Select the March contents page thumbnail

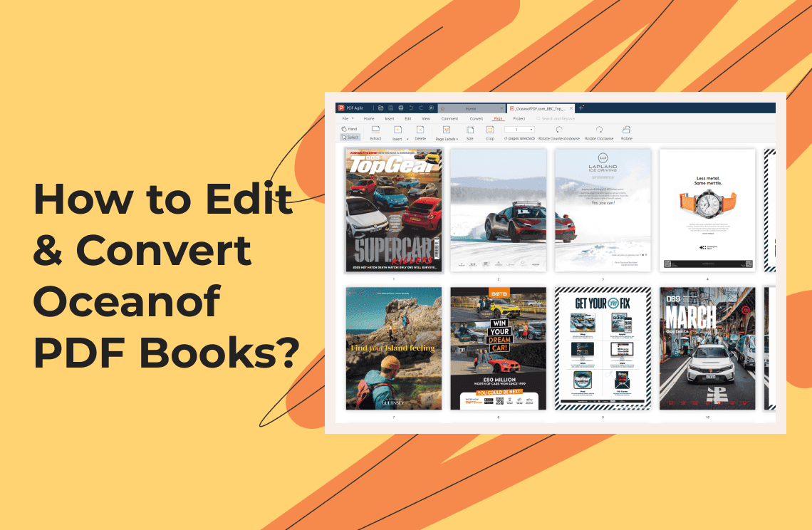(707, 348)
